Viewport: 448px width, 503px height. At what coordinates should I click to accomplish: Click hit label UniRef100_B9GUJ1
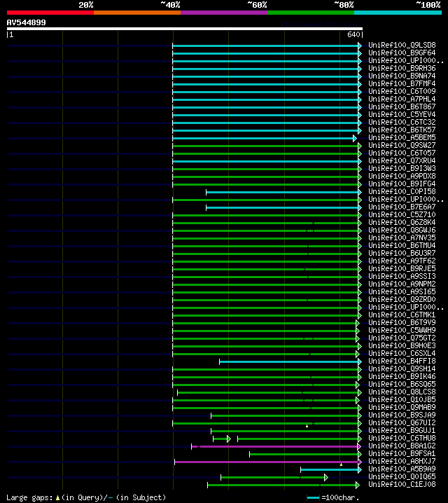[402, 430]
